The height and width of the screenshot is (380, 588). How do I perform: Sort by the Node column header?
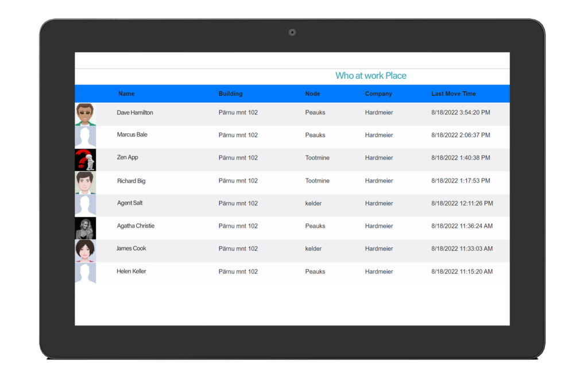312,94
